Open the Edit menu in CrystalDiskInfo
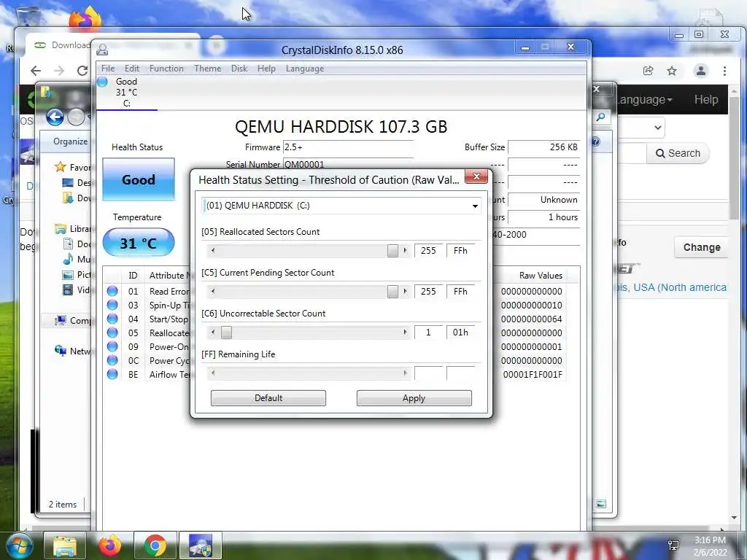Image resolution: width=747 pixels, height=560 pixels. coord(132,69)
